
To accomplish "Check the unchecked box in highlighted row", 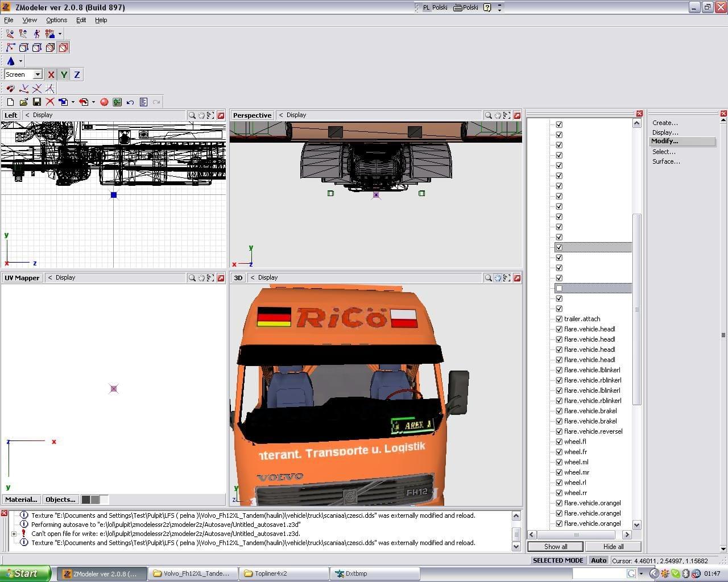I will point(559,288).
